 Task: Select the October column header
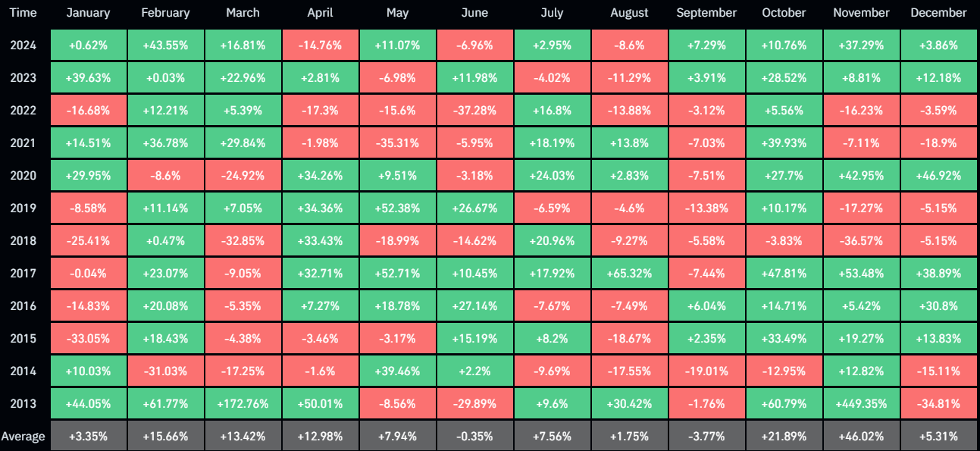click(x=783, y=13)
